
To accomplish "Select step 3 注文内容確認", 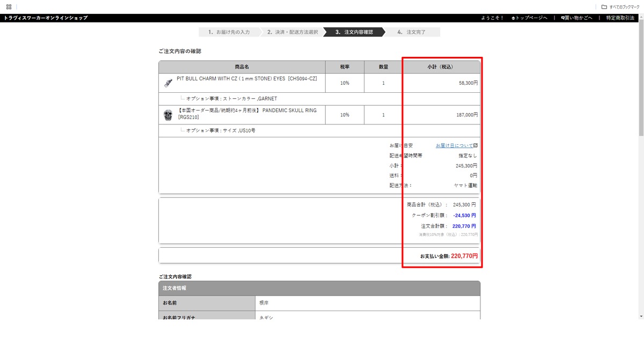I will pos(354,32).
